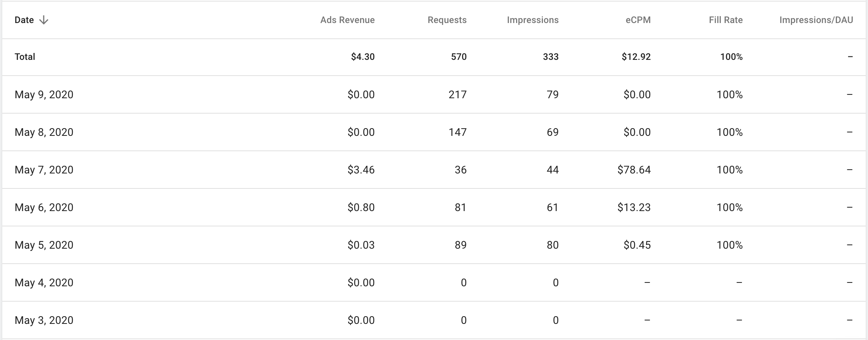Screen dimensions: 868x340
Task: Click the $78.64 eCPM value
Action: tap(634, 170)
